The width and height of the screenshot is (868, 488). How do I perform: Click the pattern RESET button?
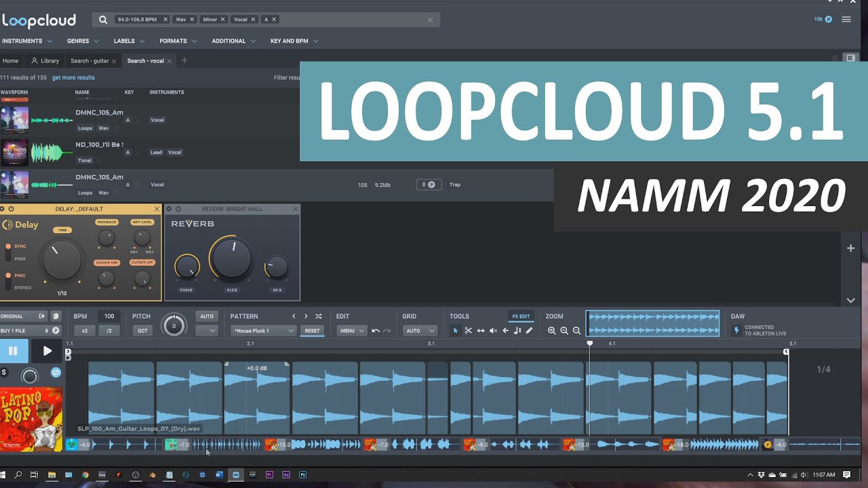[312, 331]
